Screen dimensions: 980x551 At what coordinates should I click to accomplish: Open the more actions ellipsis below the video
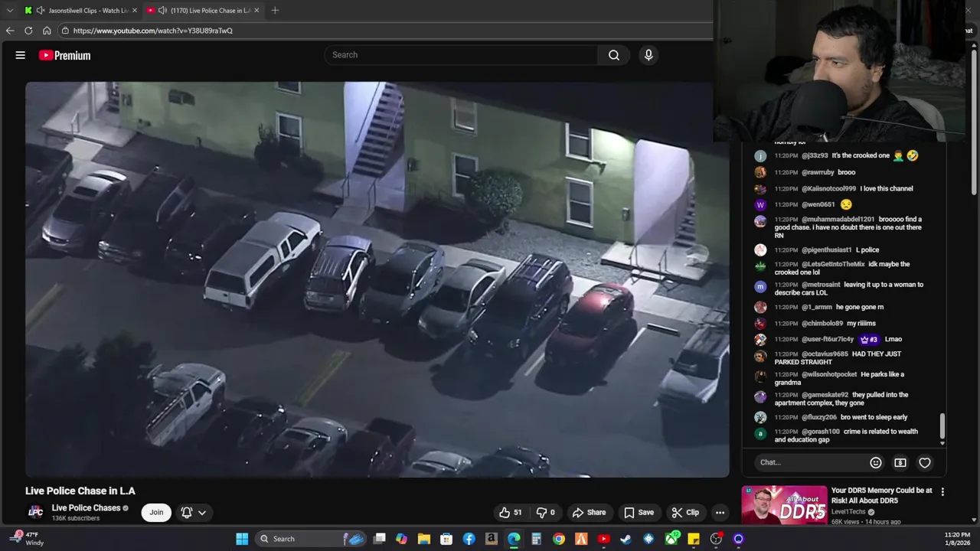(x=720, y=513)
